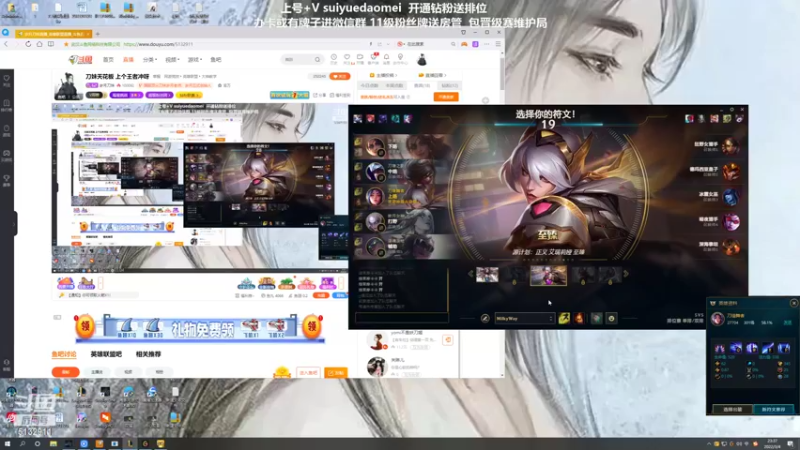
Task: Close the helper overlay panel
Action: point(793,303)
